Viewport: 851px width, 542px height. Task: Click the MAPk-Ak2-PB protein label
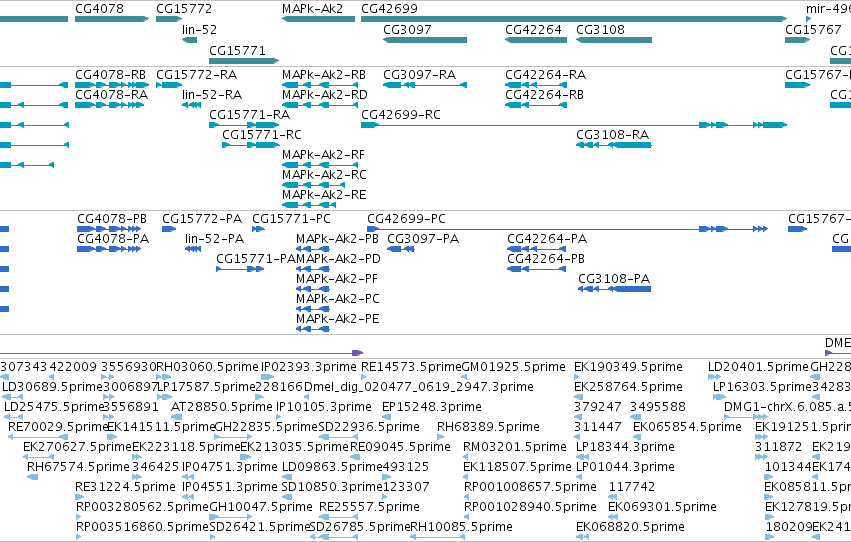click(338, 239)
